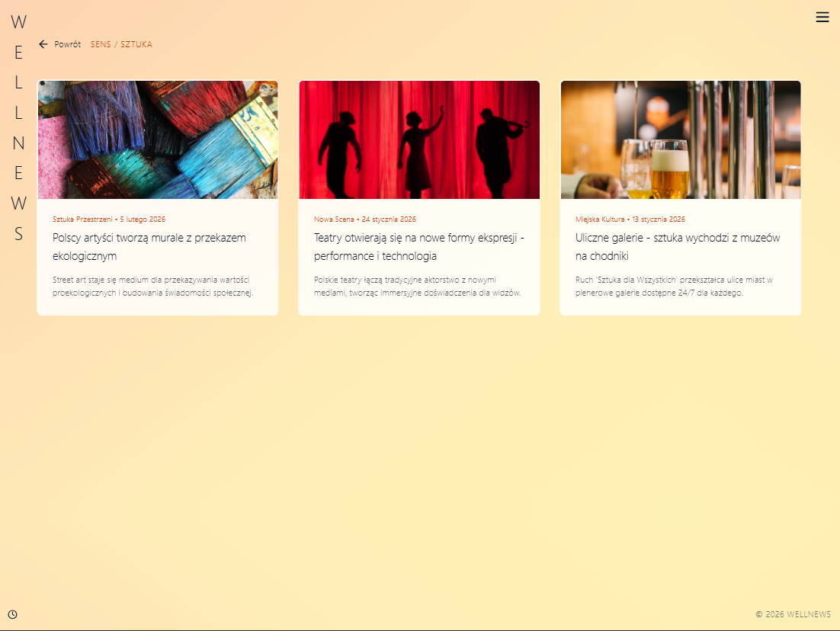Open the red curtain theatre thumbnail
Screen dimensions: 840x631
pyautogui.click(x=419, y=139)
